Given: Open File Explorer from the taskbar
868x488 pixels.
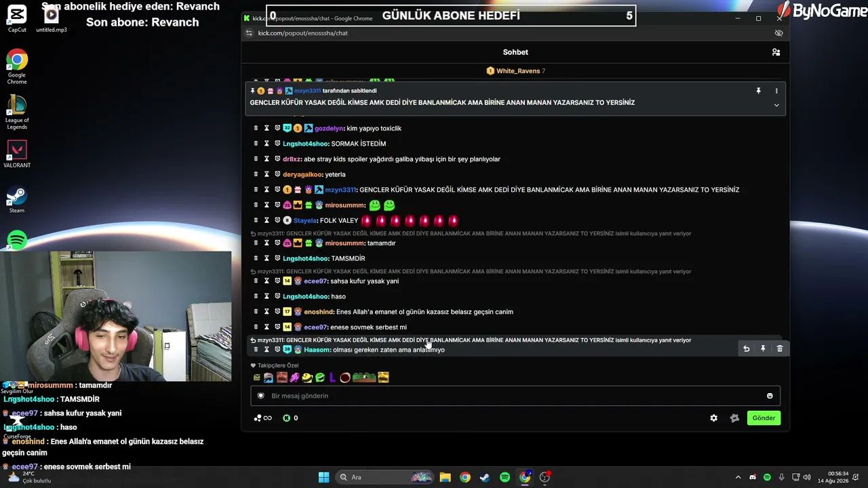Looking at the screenshot, I should [445, 477].
